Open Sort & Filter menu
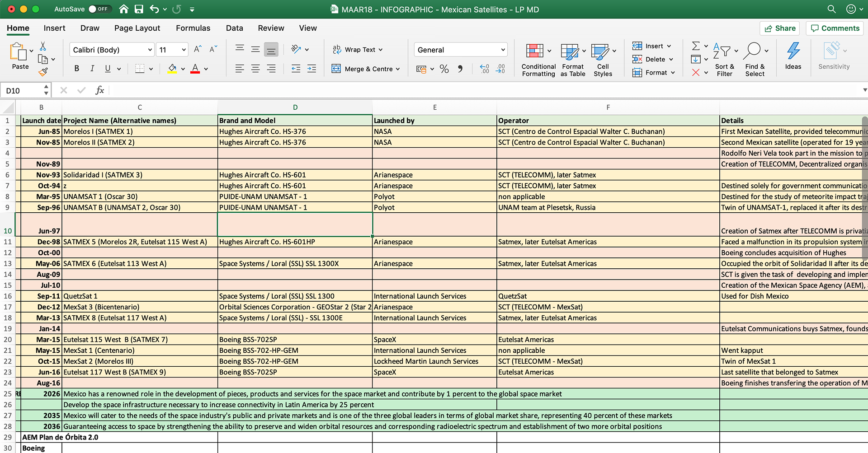This screenshot has height=453, width=868. pyautogui.click(x=725, y=60)
